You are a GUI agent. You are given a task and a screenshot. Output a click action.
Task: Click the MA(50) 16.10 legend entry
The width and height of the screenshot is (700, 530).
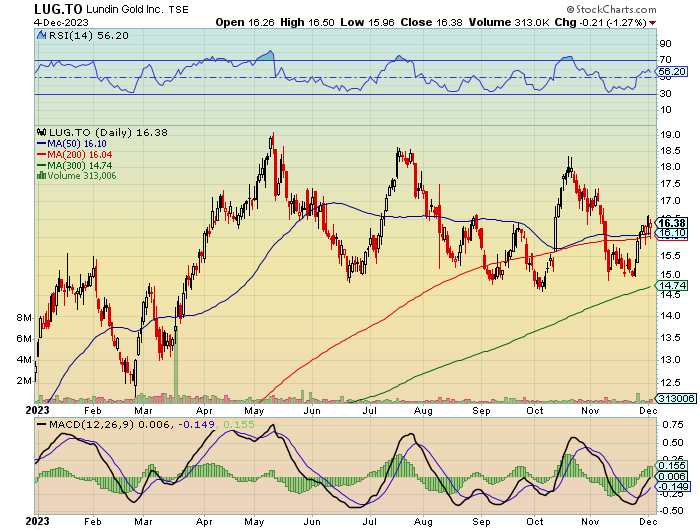click(x=72, y=143)
